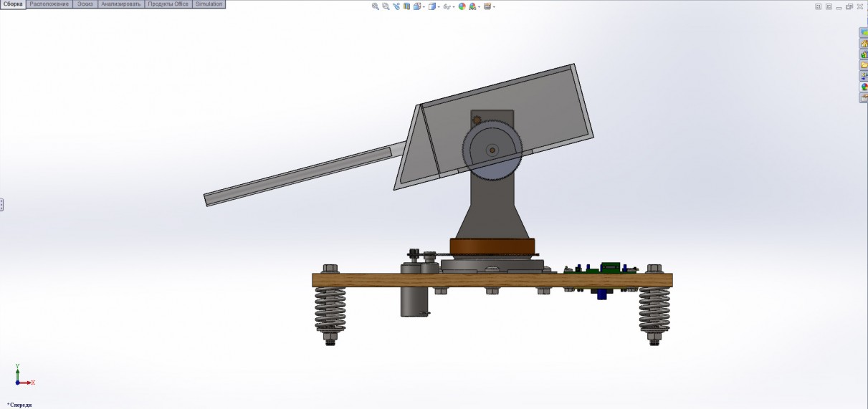This screenshot has height=409, width=868.
Task: Open the File Explorer folder sidebar tab
Action: coord(864,65)
